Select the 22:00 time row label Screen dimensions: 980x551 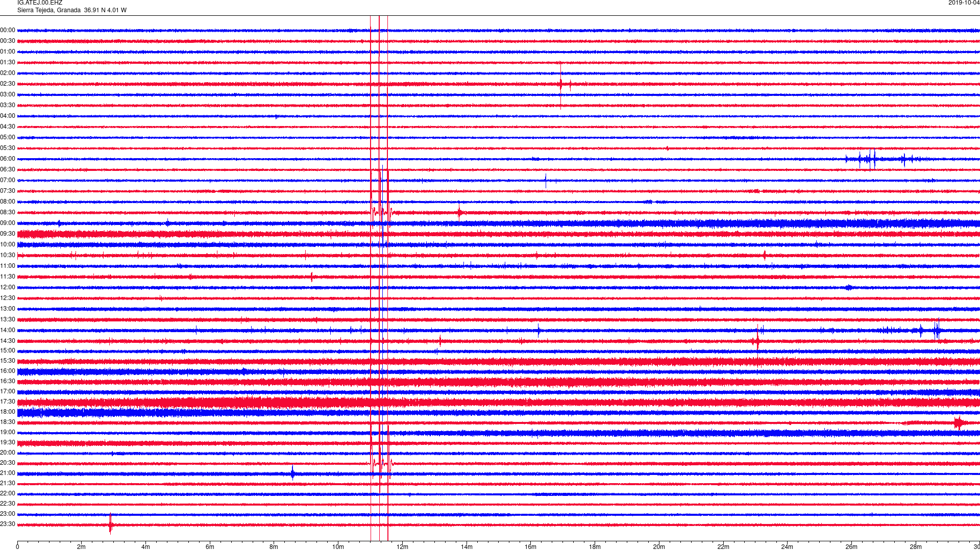point(8,493)
